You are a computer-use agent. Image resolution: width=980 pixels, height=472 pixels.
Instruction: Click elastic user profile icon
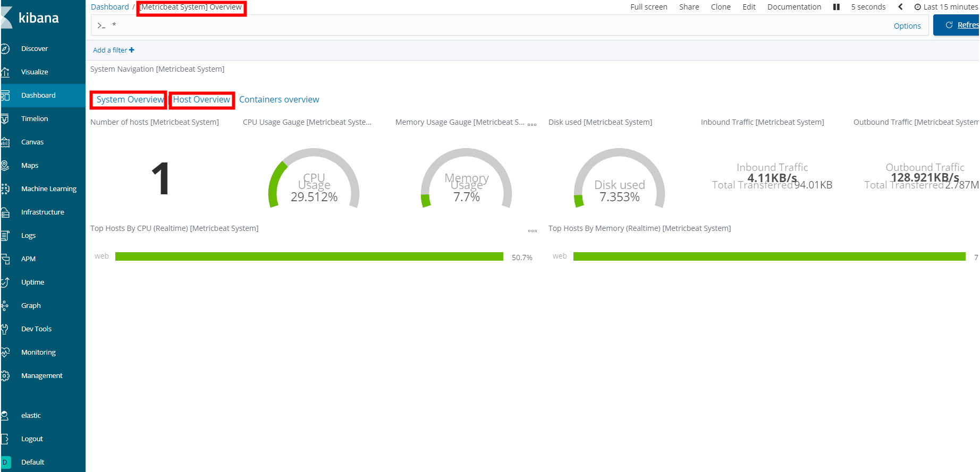click(x=5, y=416)
